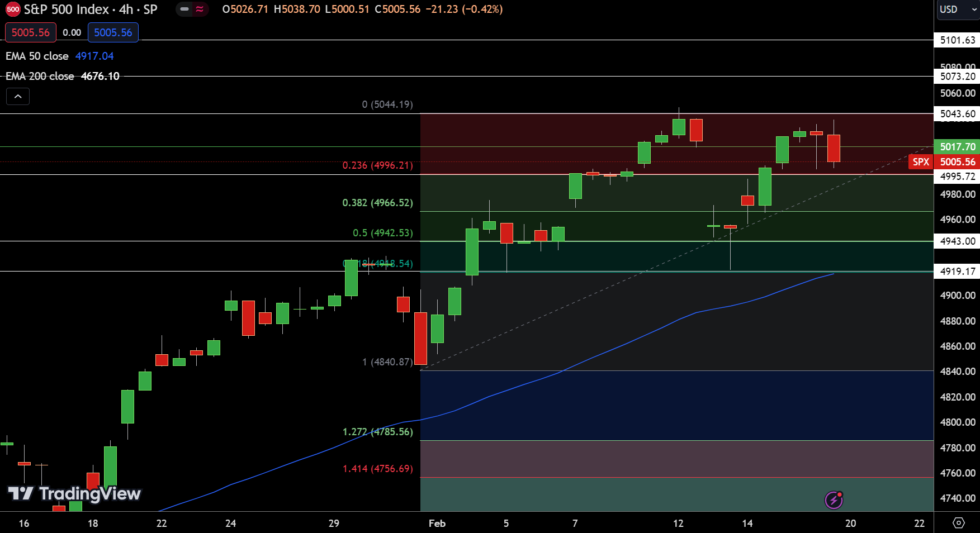
Task: Click the EMA 50 value 4917.04
Action: click(94, 56)
